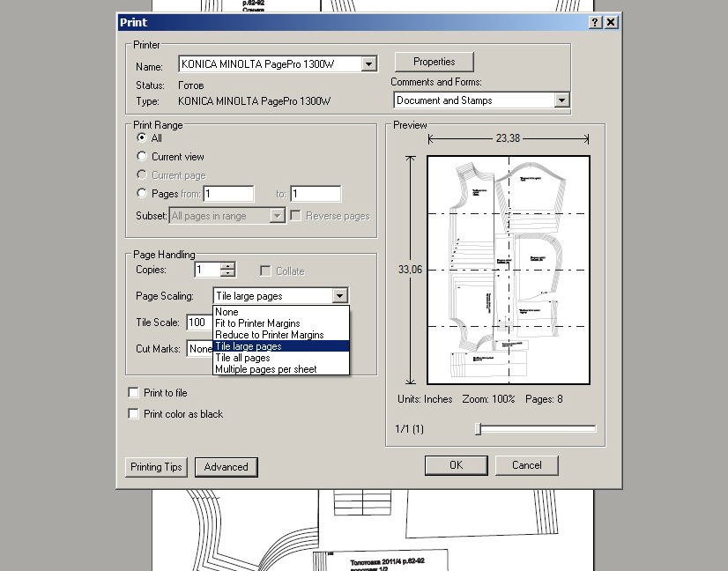Select the Current view radio button
This screenshot has width=728, height=571.
142,157
